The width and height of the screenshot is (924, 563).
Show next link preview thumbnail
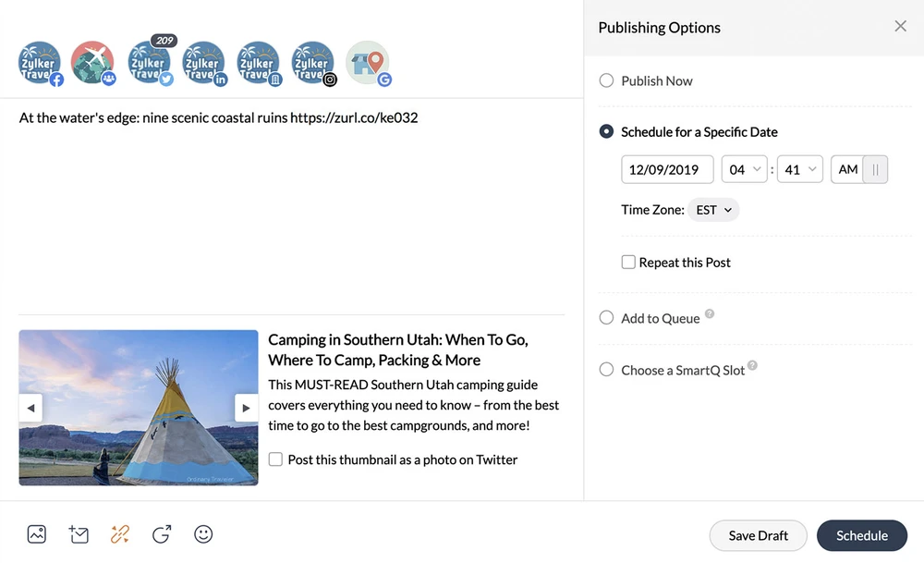tap(246, 408)
